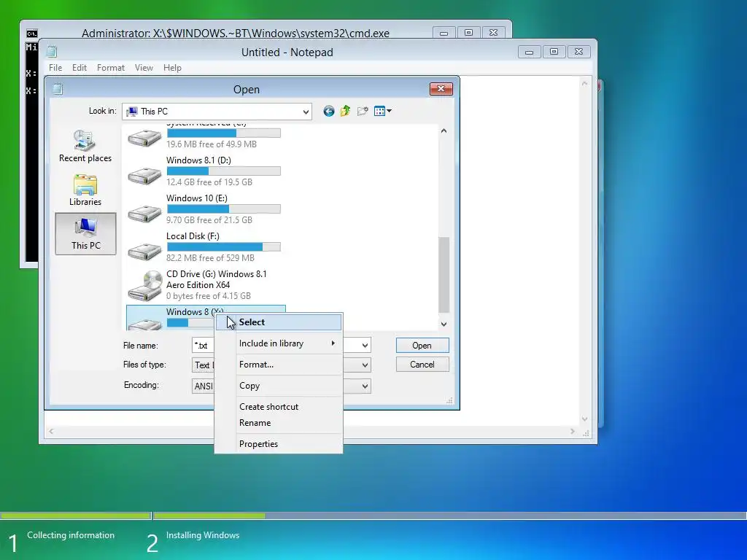
Task: Click the cmd.exe window system icon
Action: click(x=32, y=34)
